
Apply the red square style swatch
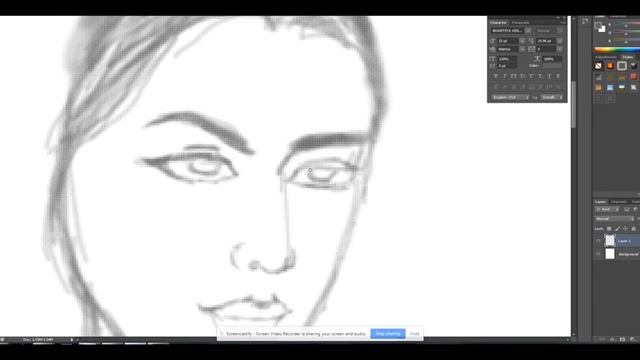pyautogui.click(x=633, y=77)
